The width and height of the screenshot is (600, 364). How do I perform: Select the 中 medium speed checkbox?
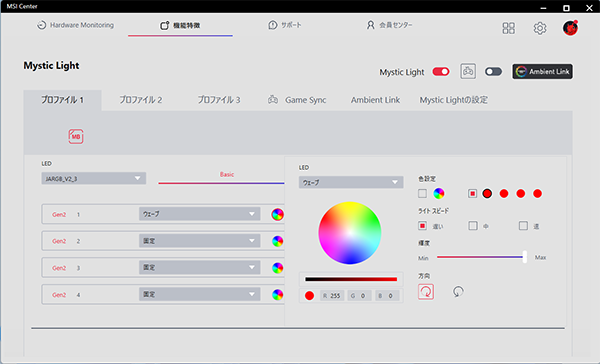[x=473, y=226]
